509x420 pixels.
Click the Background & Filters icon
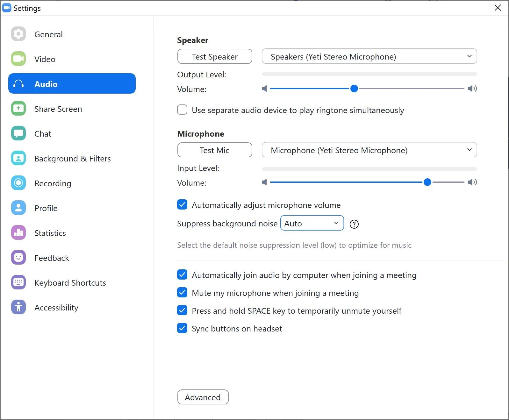click(18, 158)
